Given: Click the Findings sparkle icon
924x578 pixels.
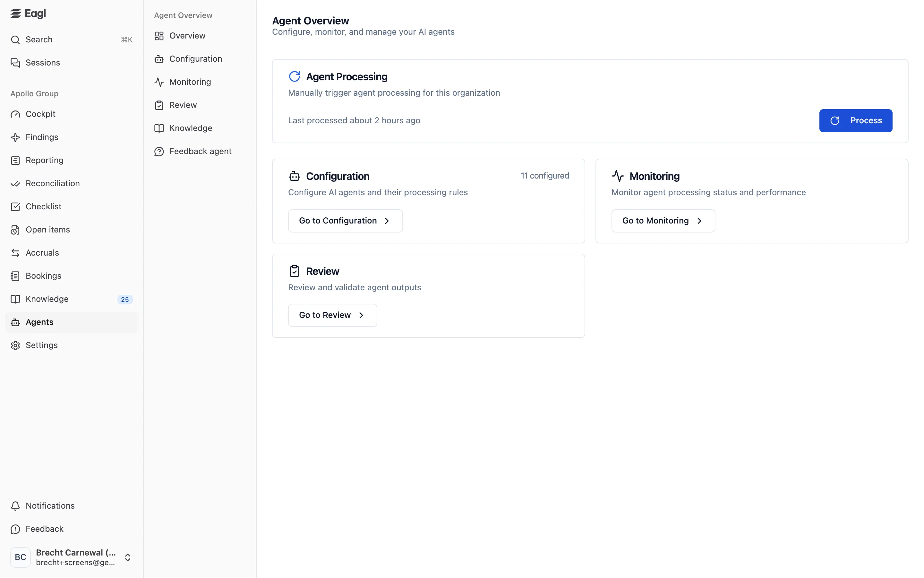Looking at the screenshot, I should click(x=15, y=137).
